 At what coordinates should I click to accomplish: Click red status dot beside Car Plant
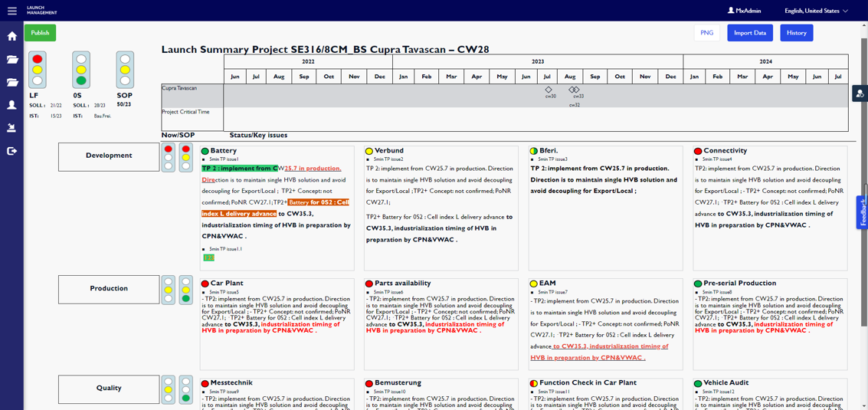point(205,284)
